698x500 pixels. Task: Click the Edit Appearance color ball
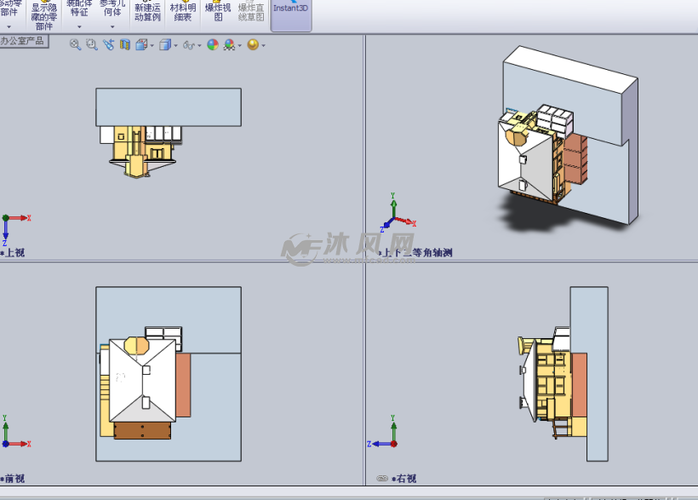click(x=212, y=45)
